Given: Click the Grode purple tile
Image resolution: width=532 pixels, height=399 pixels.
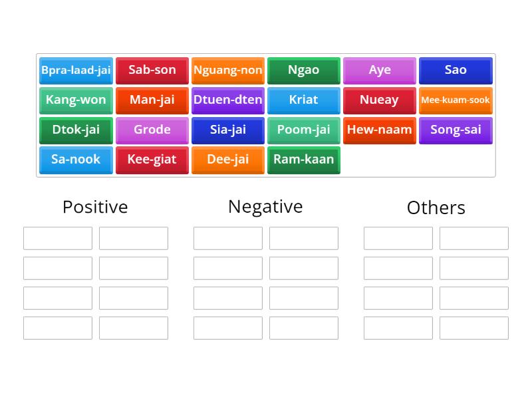Looking at the screenshot, I should pyautogui.click(x=152, y=130).
